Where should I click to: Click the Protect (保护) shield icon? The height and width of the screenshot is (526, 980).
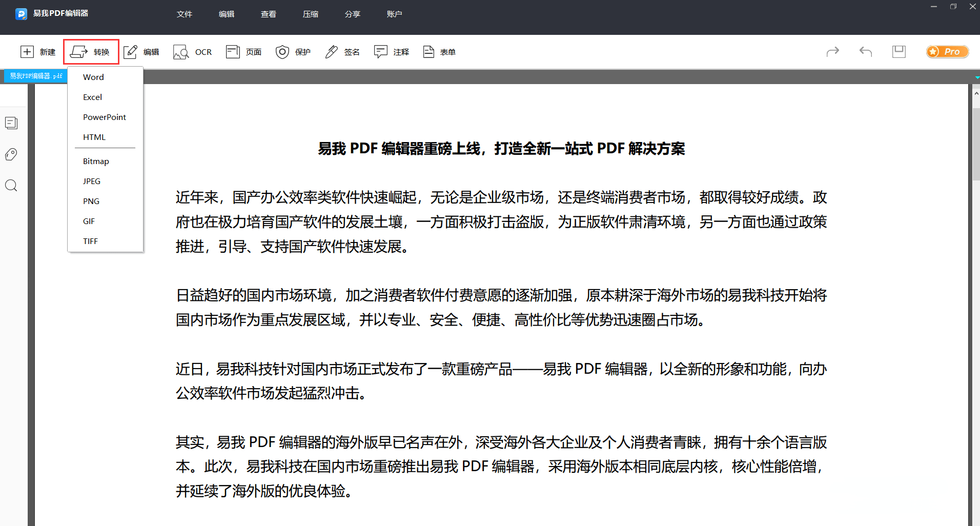tap(282, 52)
